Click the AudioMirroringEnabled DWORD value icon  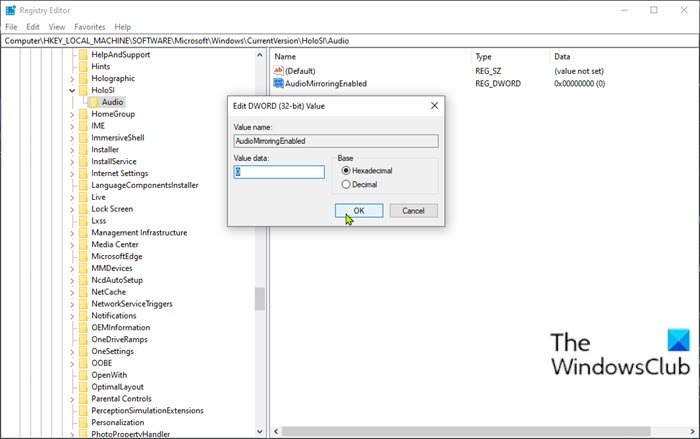click(x=278, y=83)
